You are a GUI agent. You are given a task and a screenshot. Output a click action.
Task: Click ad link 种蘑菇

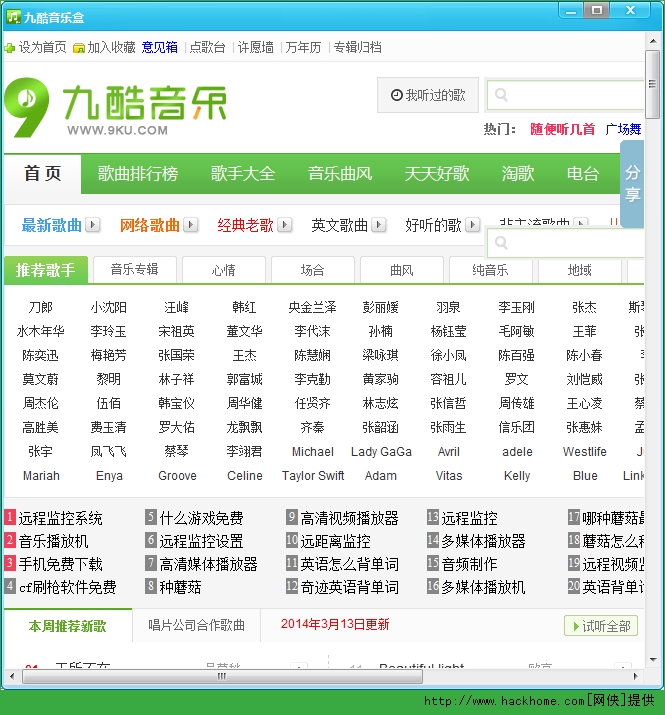(180, 587)
